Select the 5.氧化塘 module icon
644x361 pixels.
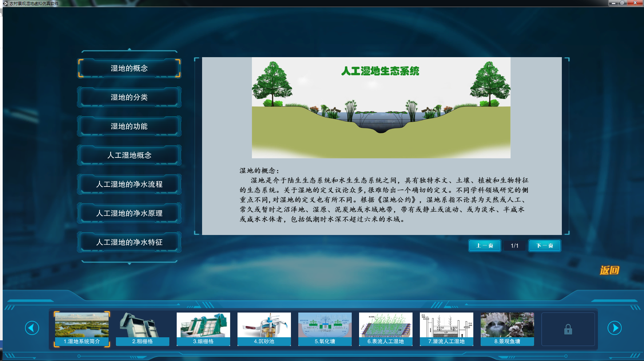[325, 329]
